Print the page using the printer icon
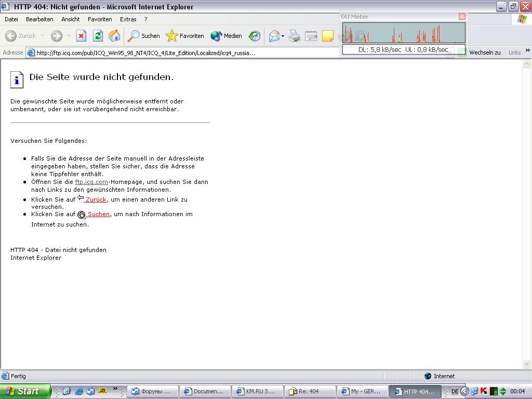Image resolution: width=532 pixels, height=399 pixels. (x=295, y=36)
